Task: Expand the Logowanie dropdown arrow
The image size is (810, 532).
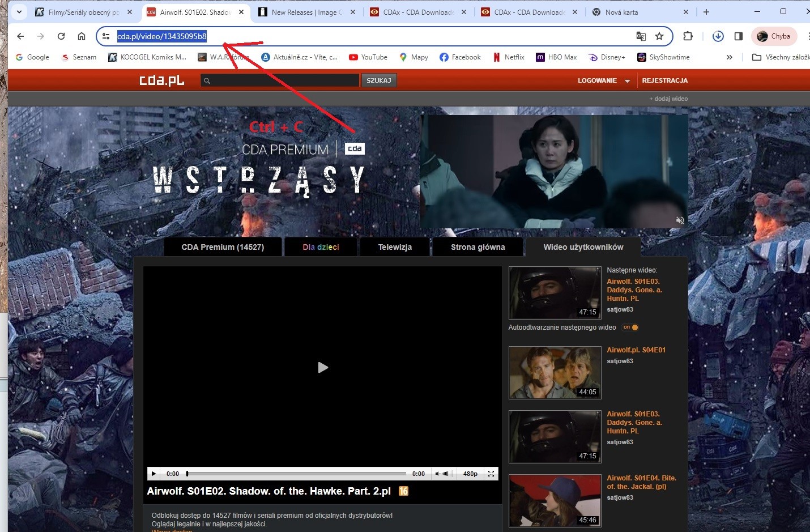Action: tap(627, 81)
